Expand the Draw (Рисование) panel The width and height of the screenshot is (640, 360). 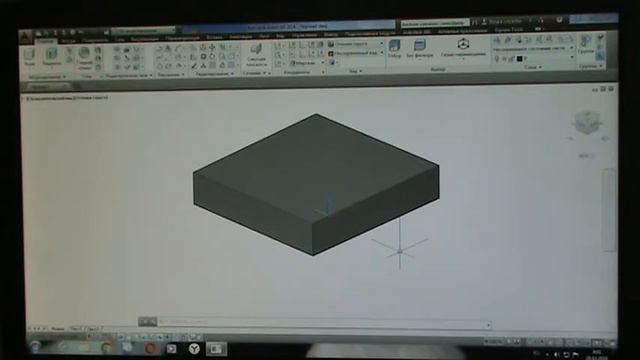pyautogui.click(x=171, y=75)
